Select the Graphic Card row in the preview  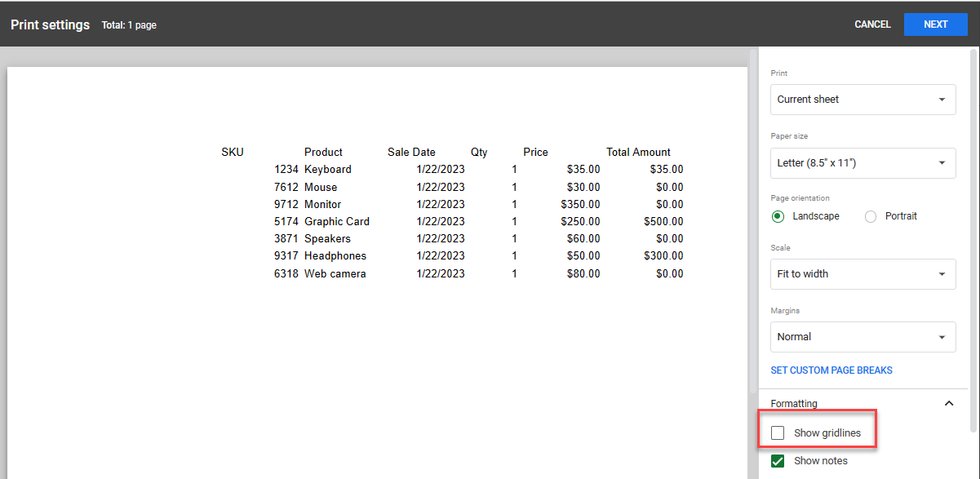(336, 221)
